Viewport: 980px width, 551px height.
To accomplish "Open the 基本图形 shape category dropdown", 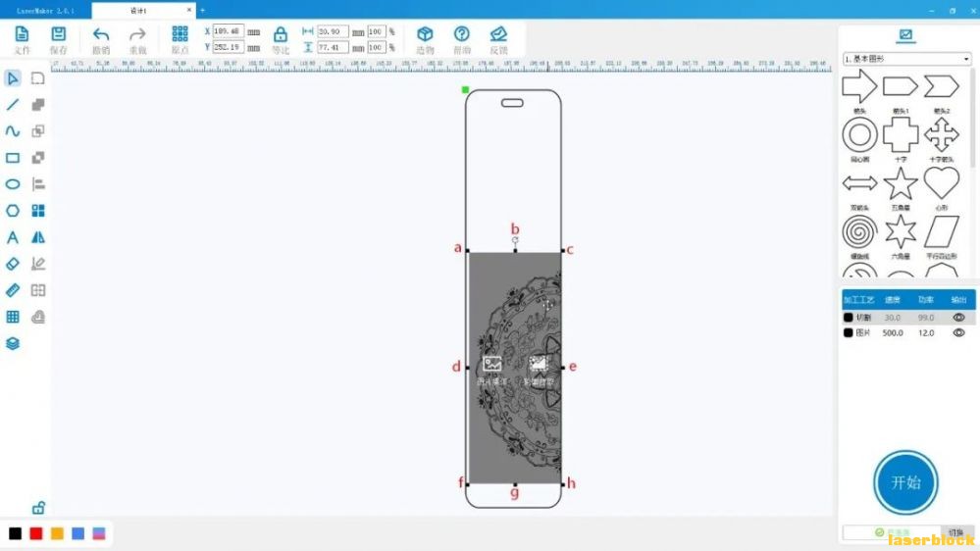I will point(906,59).
